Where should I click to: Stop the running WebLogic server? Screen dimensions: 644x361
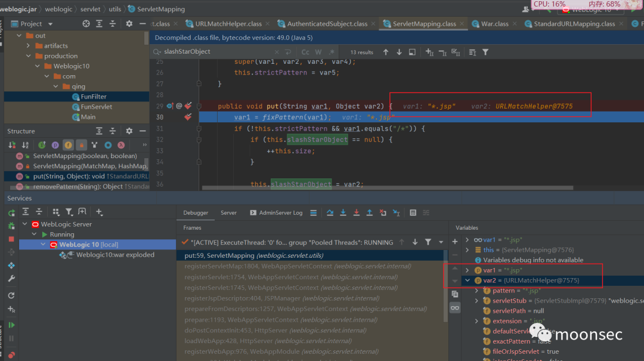tap(11, 239)
